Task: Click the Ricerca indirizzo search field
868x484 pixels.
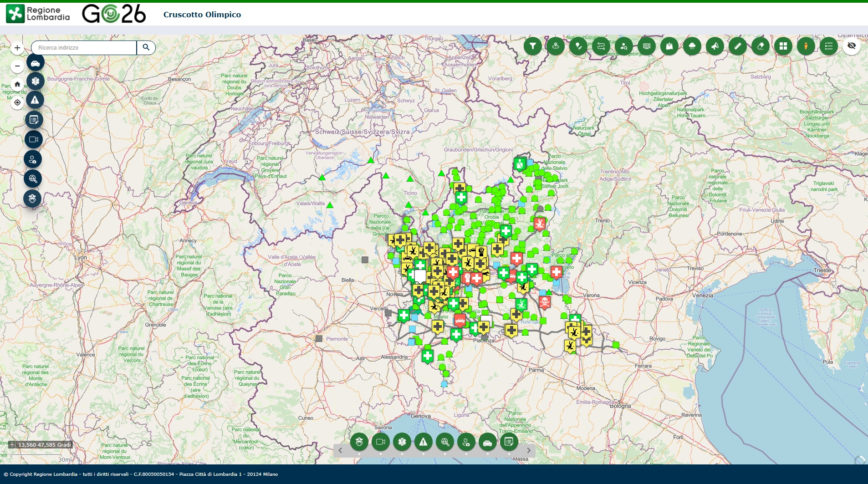Action: tap(84, 48)
